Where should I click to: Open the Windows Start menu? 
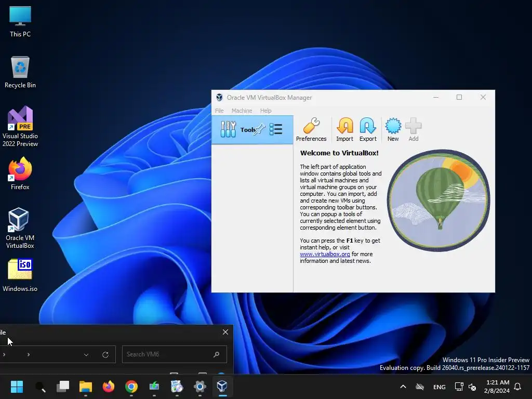[x=17, y=387]
